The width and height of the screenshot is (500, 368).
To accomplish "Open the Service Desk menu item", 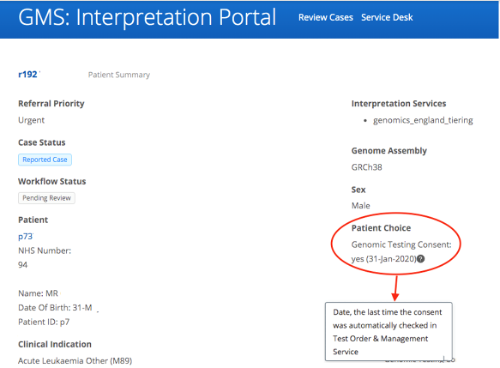I will click(387, 17).
